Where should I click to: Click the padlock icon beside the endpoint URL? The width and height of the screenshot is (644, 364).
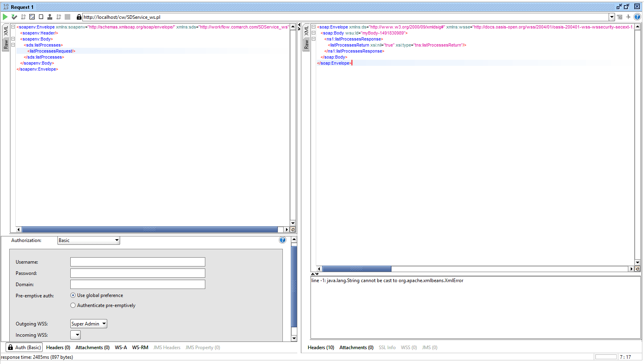coord(79,17)
